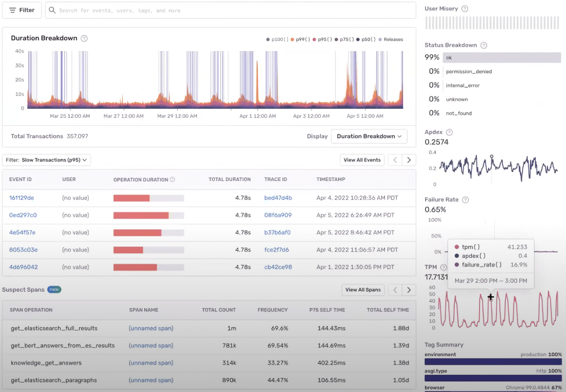This screenshot has width=566, height=392.
Task: Click the User Misery help question icon
Action: coord(465,9)
